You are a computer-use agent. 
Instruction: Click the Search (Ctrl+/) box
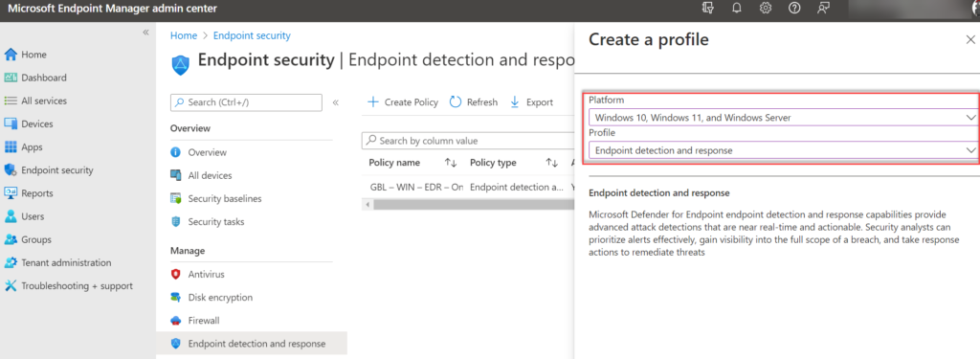point(246,101)
